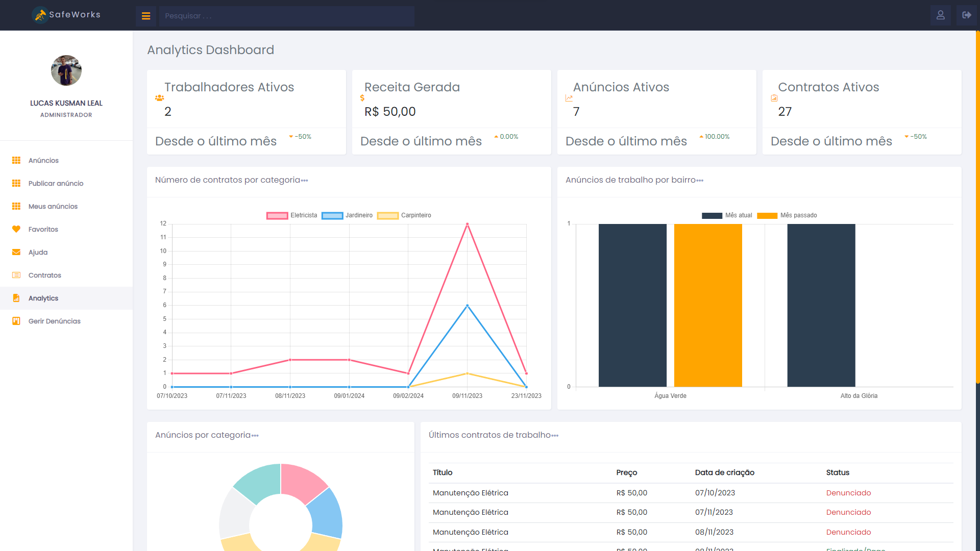Screen dimensions: 980x551
Task: Open the Publicar anúncio menu item
Action: [56, 183]
